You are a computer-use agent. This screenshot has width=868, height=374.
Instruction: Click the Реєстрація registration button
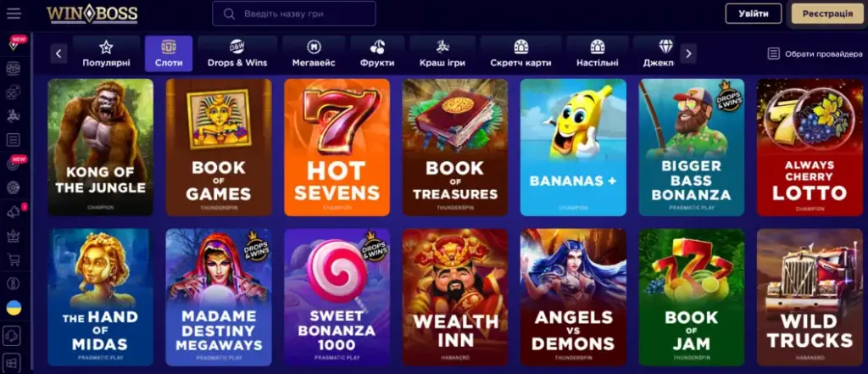pos(827,14)
